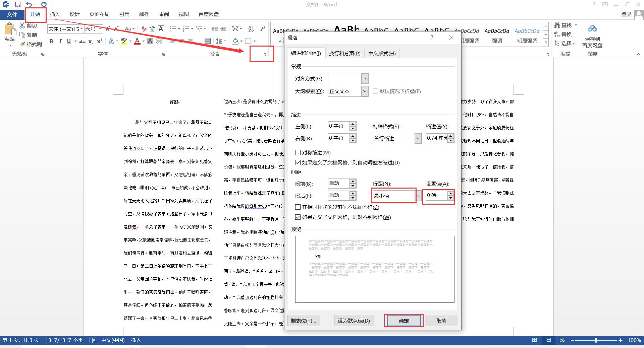
Task: Enable the 对称缩进 (mirror indents) checkbox
Action: (x=298, y=152)
